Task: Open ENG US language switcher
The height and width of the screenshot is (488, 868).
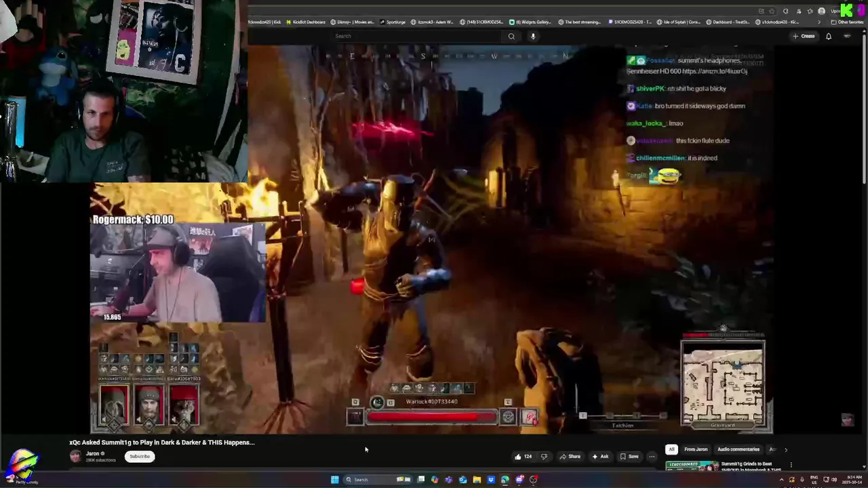Action: pyautogui.click(x=814, y=480)
